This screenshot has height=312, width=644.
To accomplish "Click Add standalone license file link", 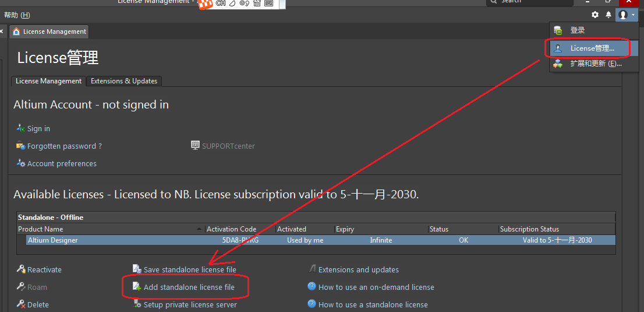I will pos(189,287).
